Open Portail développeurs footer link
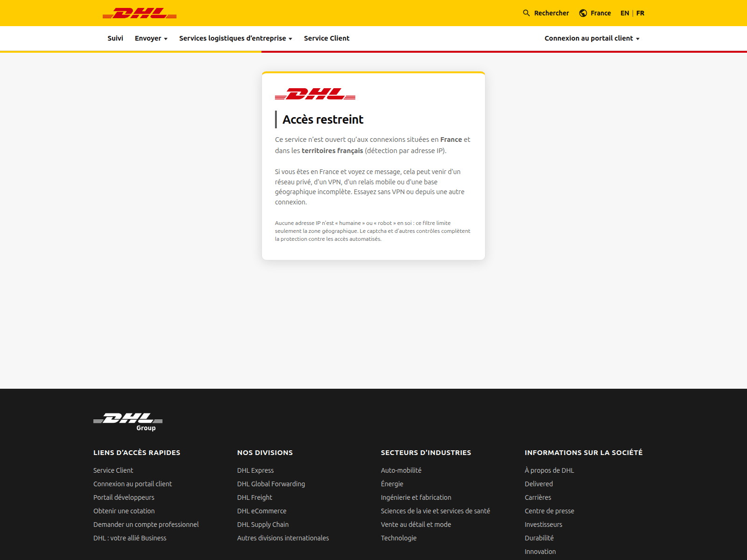747x560 pixels. (x=124, y=497)
